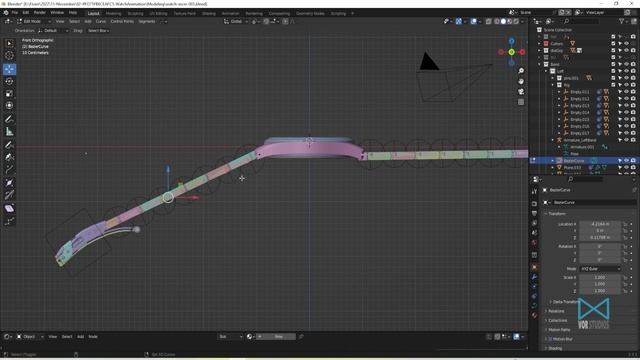Open the Window menu
The width and height of the screenshot is (640, 360).
57,13
